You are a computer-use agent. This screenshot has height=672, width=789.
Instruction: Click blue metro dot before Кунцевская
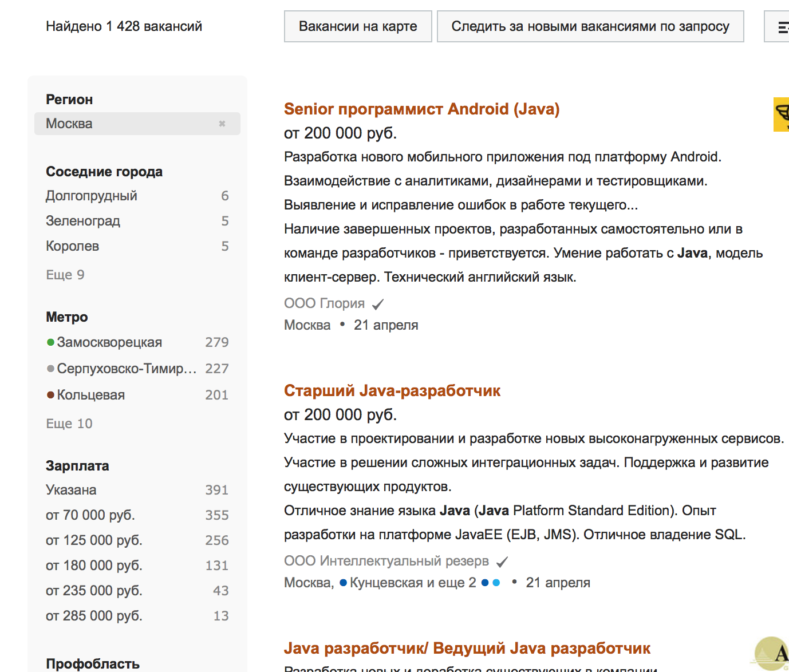click(343, 583)
